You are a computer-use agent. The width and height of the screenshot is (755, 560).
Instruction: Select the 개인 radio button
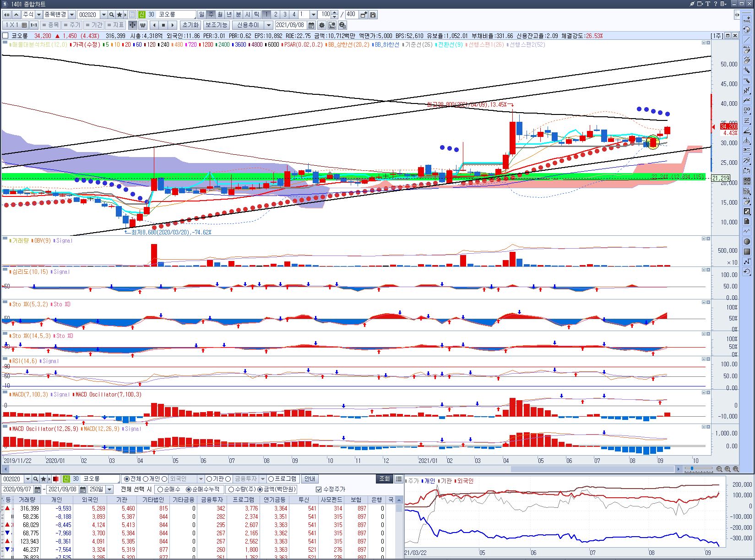pos(146,479)
